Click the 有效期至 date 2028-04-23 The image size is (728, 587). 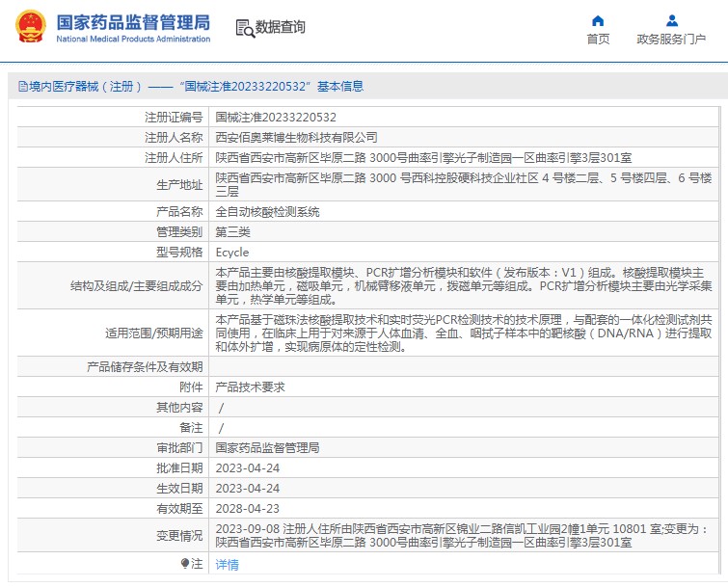(x=247, y=508)
